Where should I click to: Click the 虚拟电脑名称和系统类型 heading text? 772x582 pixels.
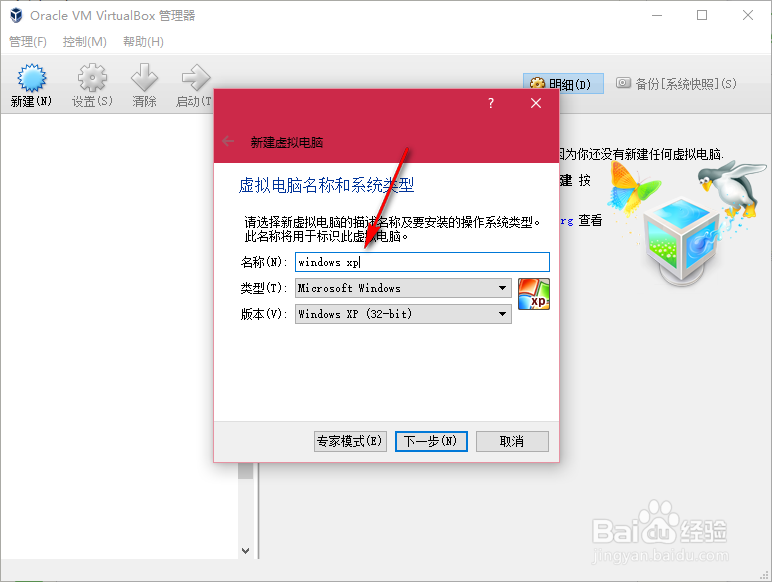click(x=326, y=185)
